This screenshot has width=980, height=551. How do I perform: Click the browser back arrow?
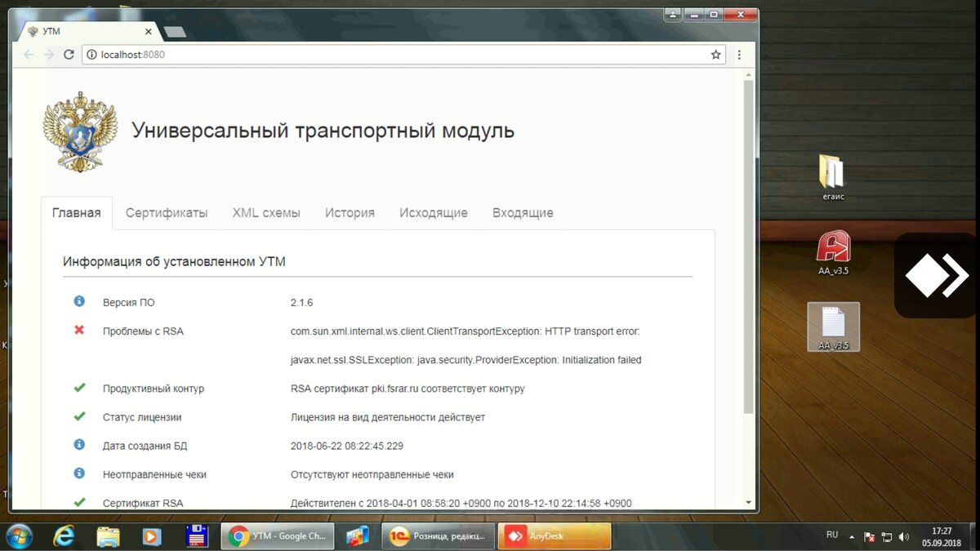[x=29, y=55]
